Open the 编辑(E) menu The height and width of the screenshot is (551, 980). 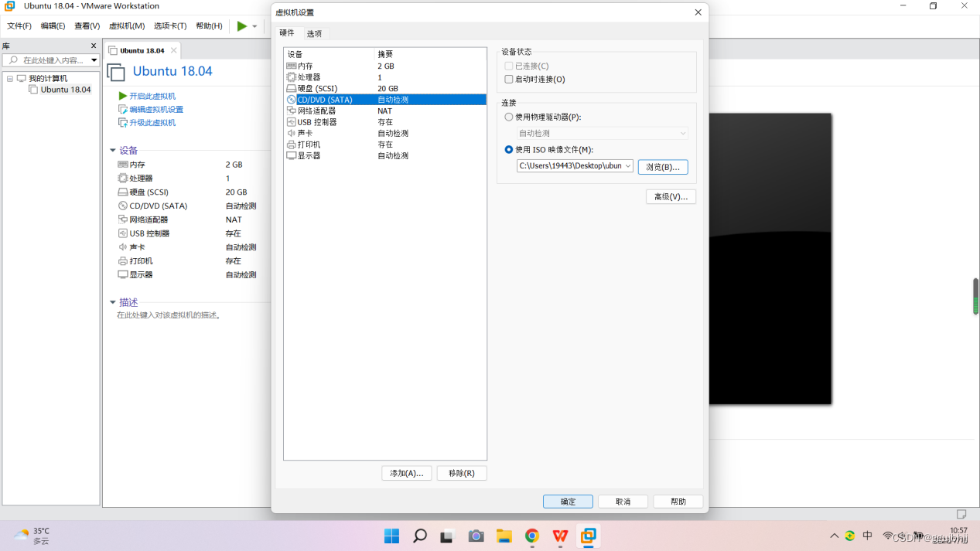point(53,26)
